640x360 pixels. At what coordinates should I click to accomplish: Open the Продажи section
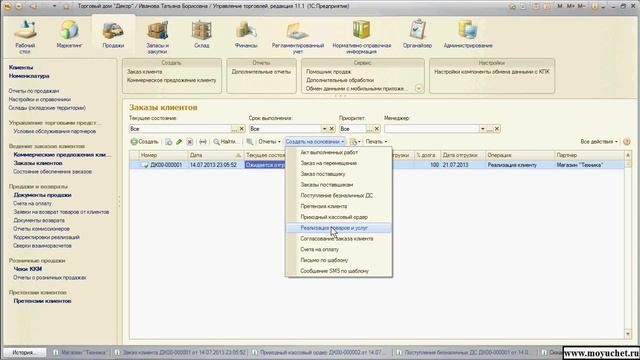(x=113, y=35)
